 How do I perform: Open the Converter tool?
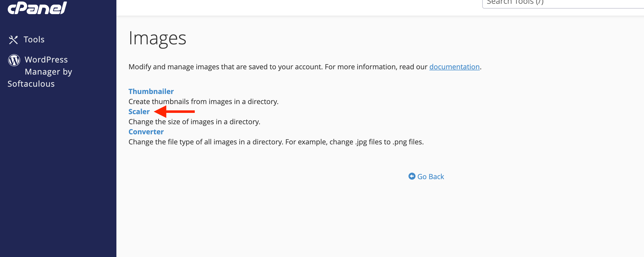tap(146, 132)
